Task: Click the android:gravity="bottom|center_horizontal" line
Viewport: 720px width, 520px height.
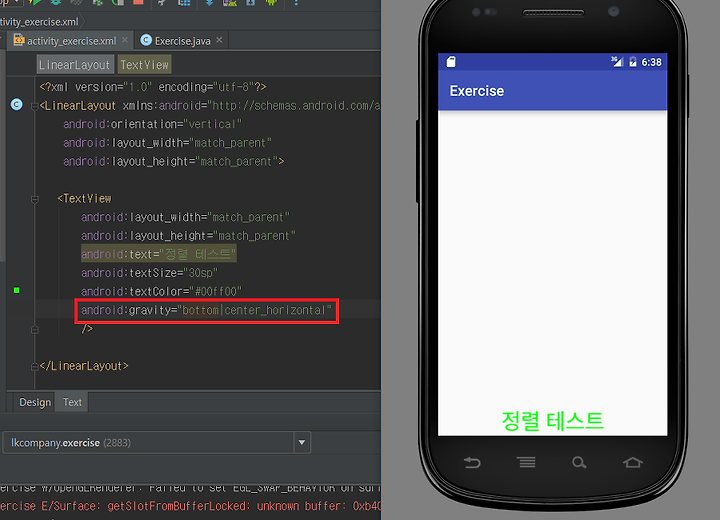Action: click(x=206, y=311)
